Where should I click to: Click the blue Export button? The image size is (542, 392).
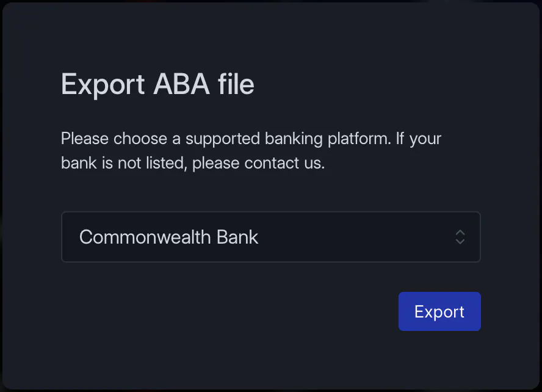439,311
